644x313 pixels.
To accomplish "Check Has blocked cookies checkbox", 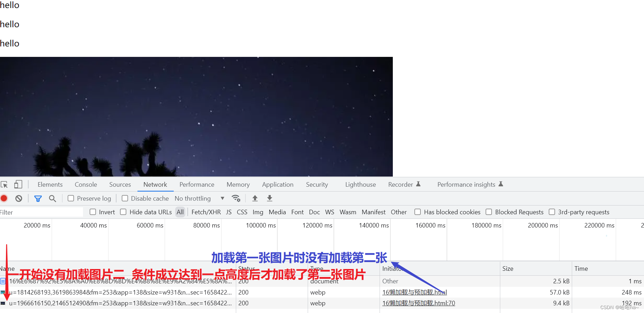I will [x=418, y=212].
